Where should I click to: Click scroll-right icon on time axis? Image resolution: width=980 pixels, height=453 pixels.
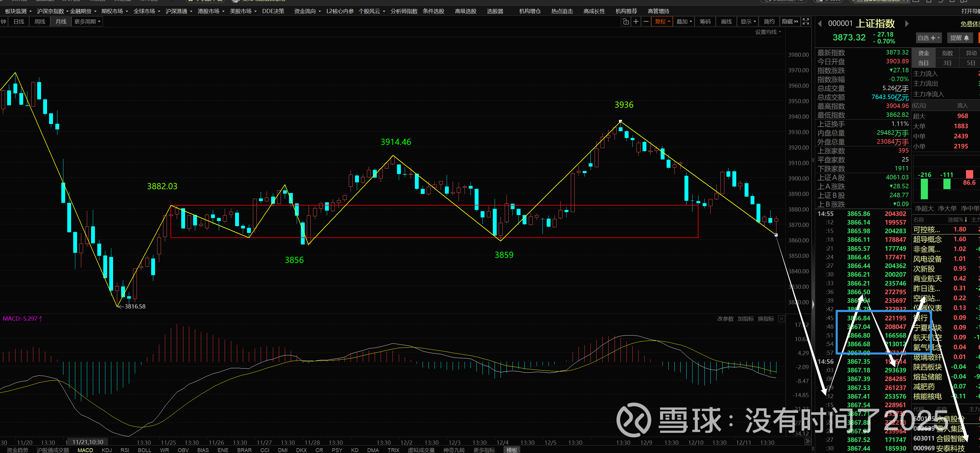tap(807, 442)
